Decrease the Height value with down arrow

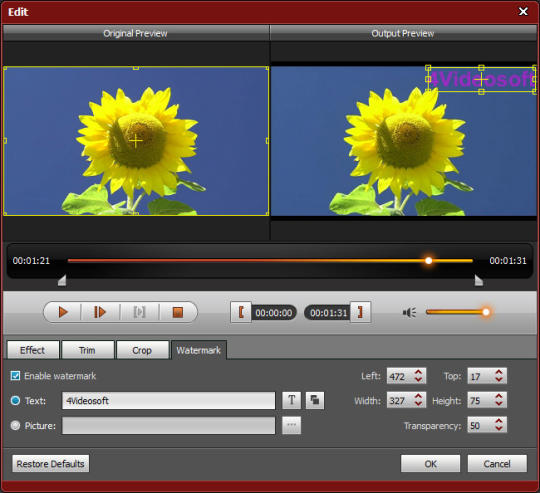pos(499,403)
